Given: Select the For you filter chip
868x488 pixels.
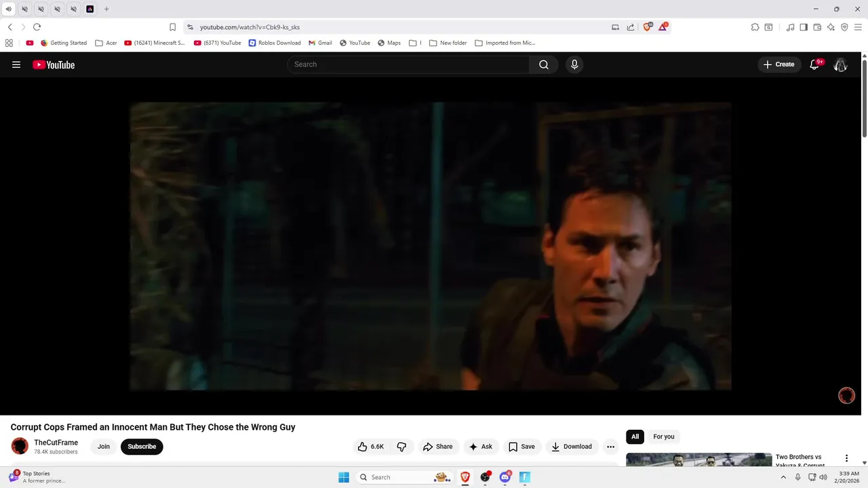Looking at the screenshot, I should pyautogui.click(x=664, y=436).
